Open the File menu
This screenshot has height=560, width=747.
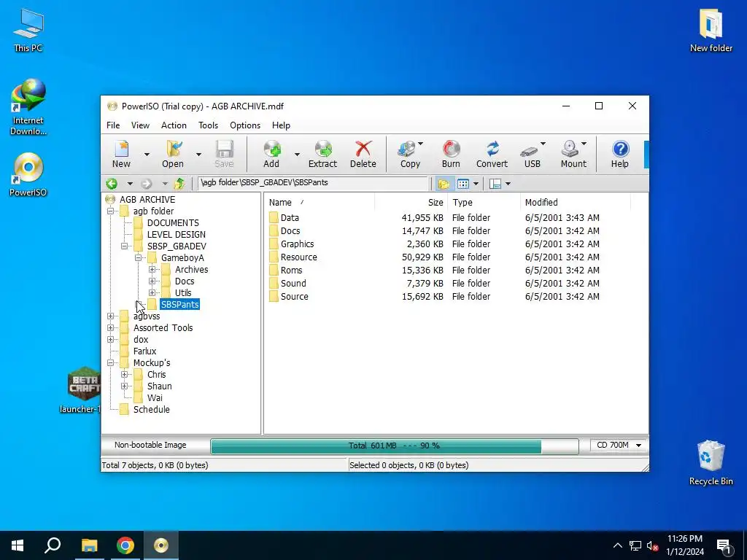tap(113, 125)
